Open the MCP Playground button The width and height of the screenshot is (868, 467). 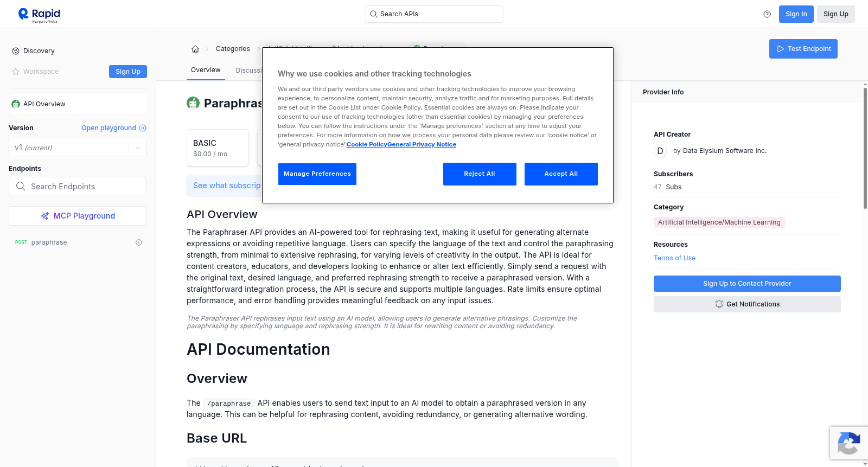tap(78, 216)
